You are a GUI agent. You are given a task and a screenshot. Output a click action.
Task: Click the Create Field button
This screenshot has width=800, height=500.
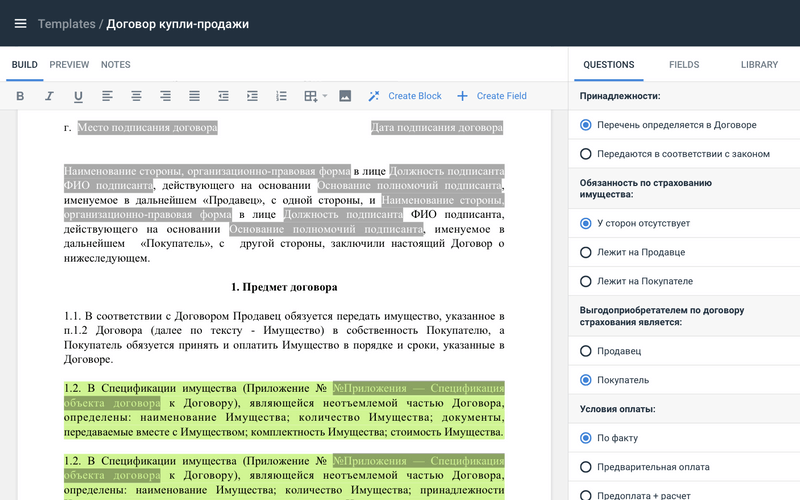(491, 96)
